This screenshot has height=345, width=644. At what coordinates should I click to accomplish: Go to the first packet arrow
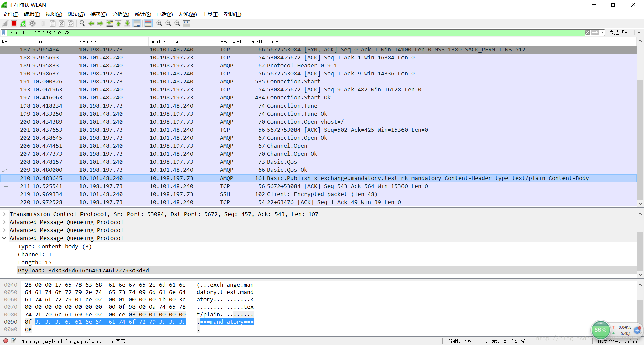pyautogui.click(x=118, y=23)
